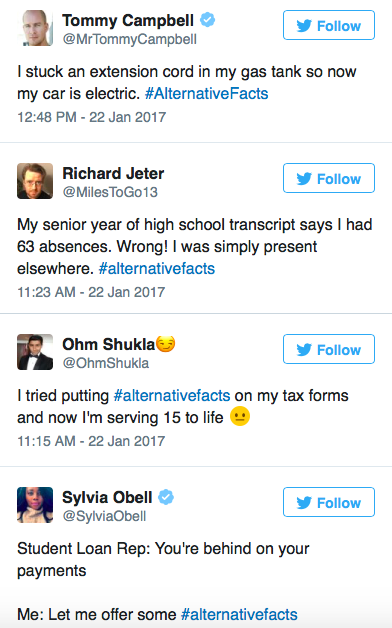The width and height of the screenshot is (392, 628).
Task: Visit the @MrTommyCampbell handle link
Action: click(130, 39)
